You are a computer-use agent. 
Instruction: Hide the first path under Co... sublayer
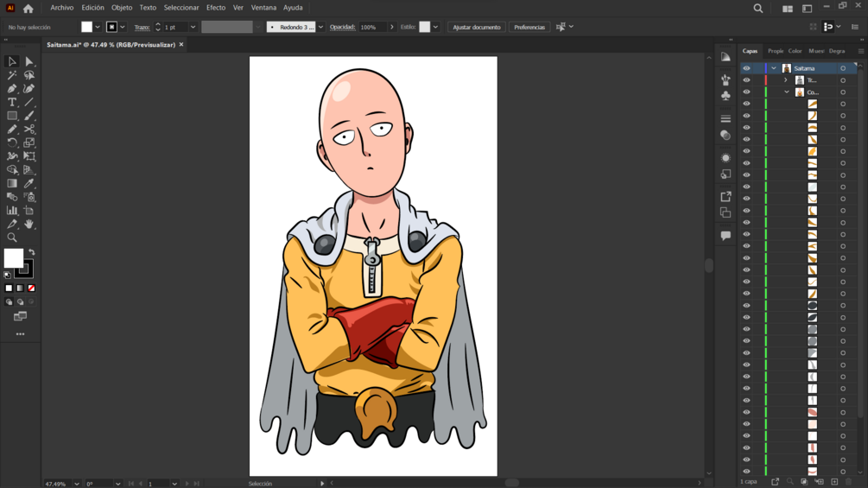[746, 104]
